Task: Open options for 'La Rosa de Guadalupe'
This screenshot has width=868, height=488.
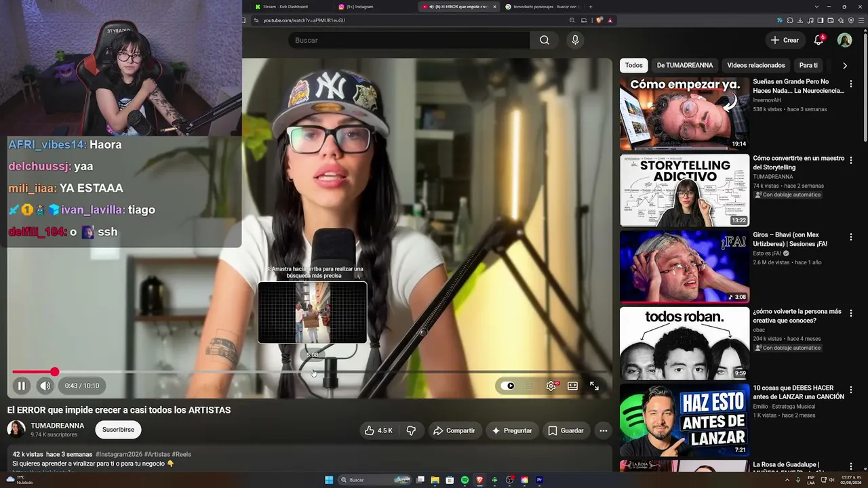Action: [850, 467]
